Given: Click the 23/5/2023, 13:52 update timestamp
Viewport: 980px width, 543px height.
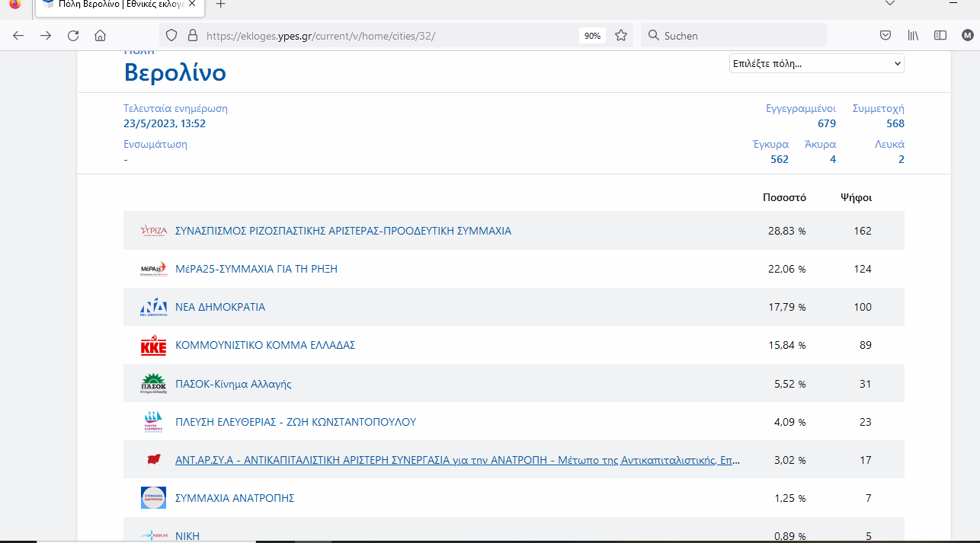Looking at the screenshot, I should click(x=165, y=123).
